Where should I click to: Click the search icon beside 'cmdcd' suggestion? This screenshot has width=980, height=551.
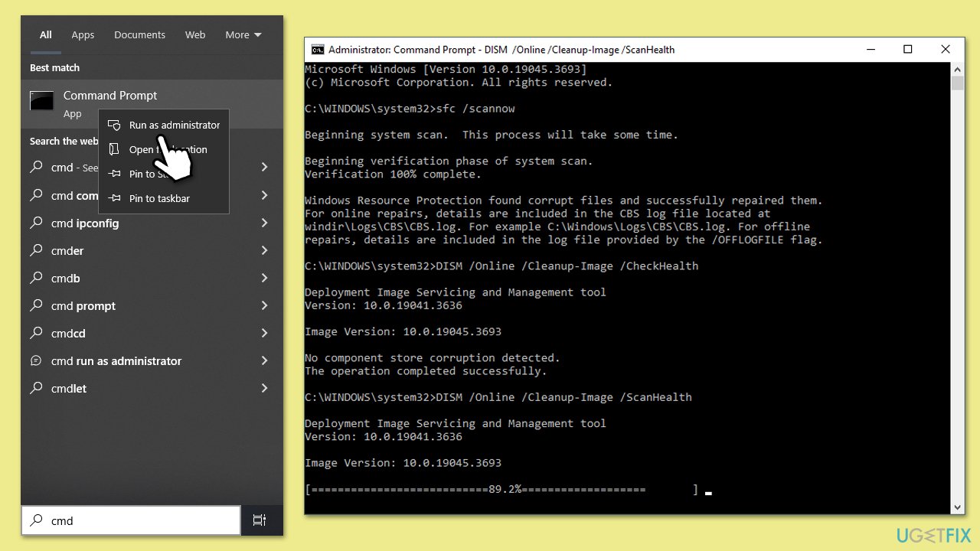click(x=36, y=333)
